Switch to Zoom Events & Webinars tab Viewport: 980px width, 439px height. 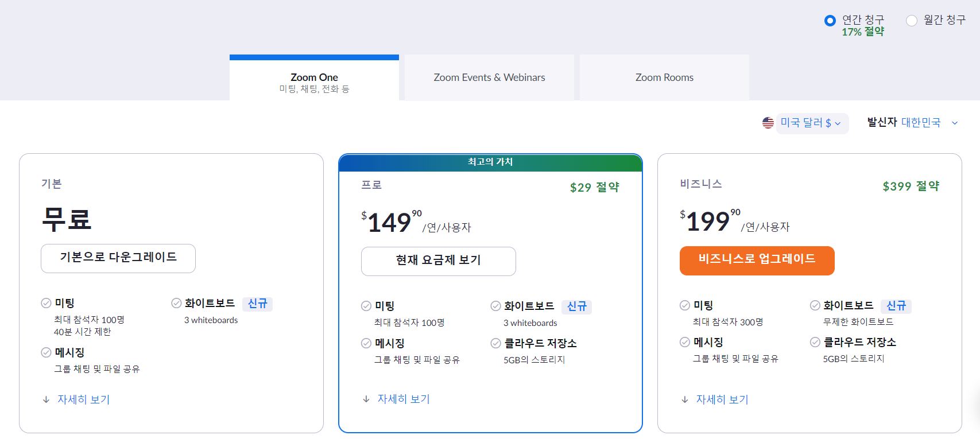pyautogui.click(x=489, y=78)
